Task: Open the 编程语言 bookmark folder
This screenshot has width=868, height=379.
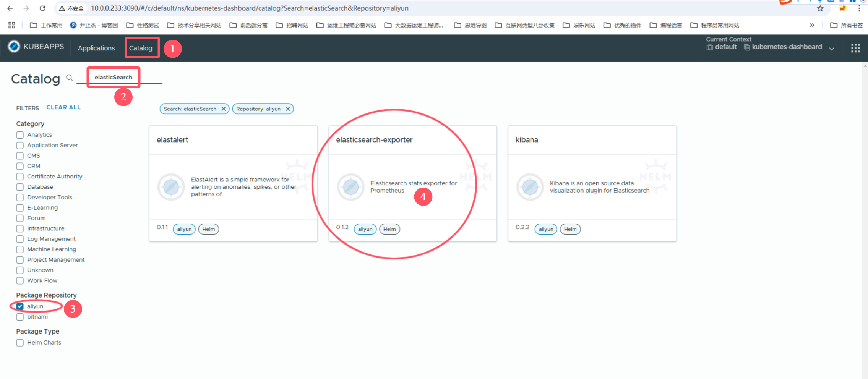Action: pyautogui.click(x=666, y=25)
